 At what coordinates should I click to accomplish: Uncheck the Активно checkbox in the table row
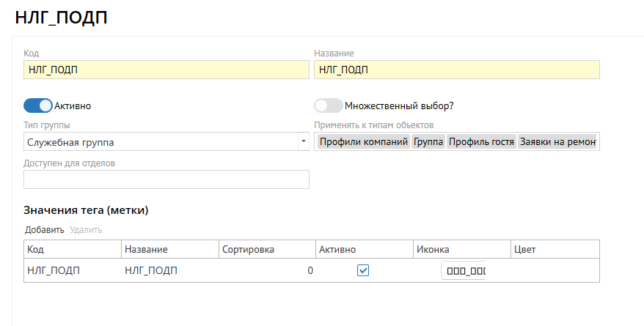[363, 270]
